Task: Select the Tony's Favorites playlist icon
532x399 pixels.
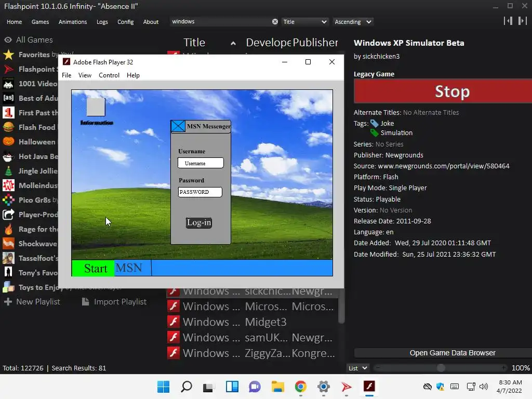Action: tap(8, 273)
